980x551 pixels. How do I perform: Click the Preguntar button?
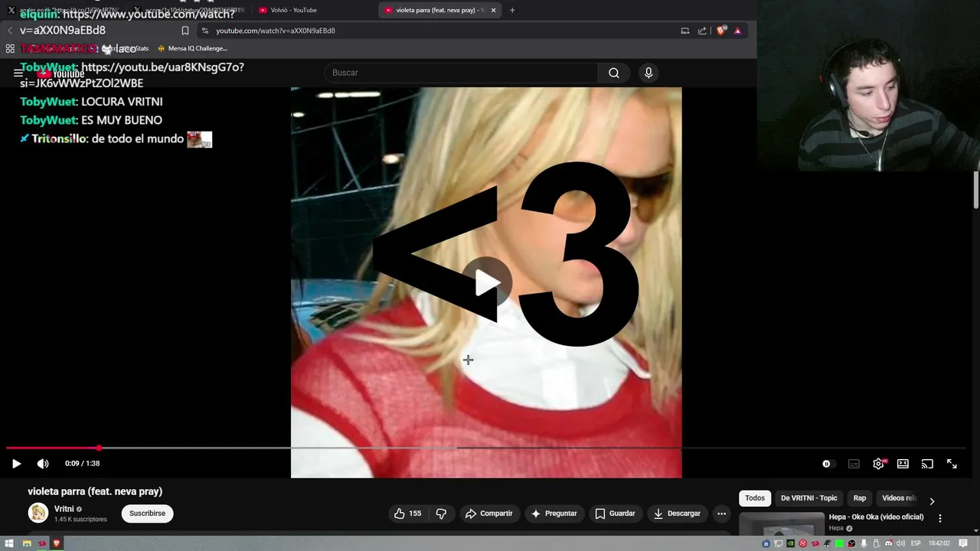click(554, 514)
